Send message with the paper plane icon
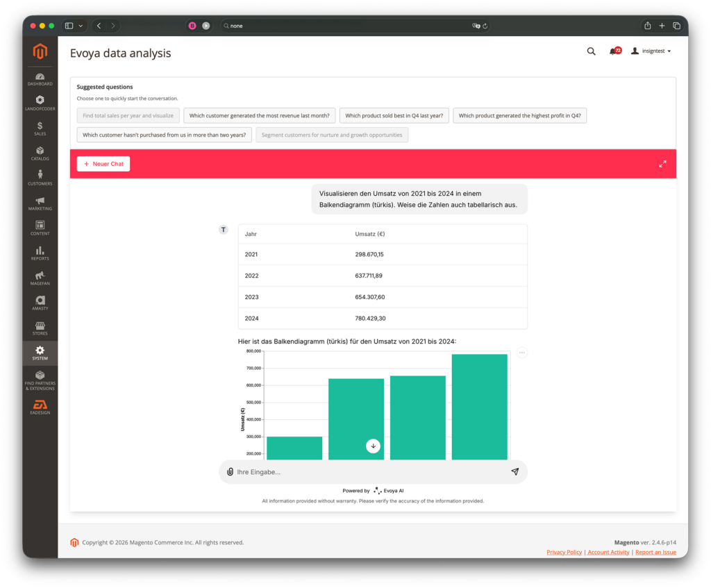The image size is (711, 588). pyautogui.click(x=515, y=471)
